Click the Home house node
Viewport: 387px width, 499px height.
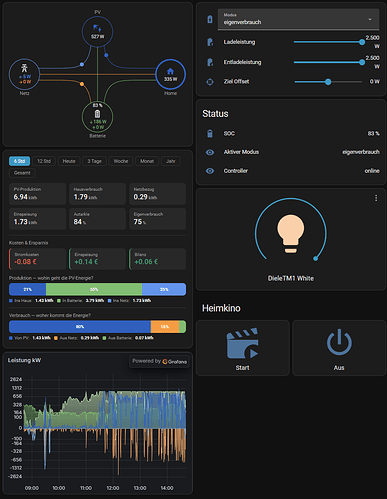pyautogui.click(x=170, y=74)
